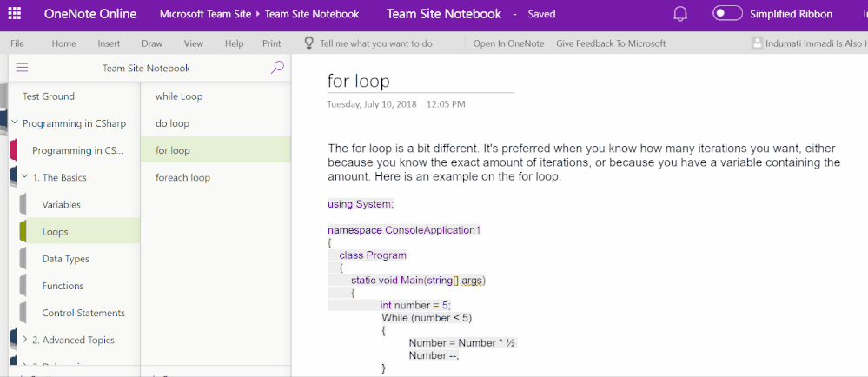Click the Tell me lightbulb icon
Image resolution: width=868 pixels, height=377 pixels.
[309, 43]
